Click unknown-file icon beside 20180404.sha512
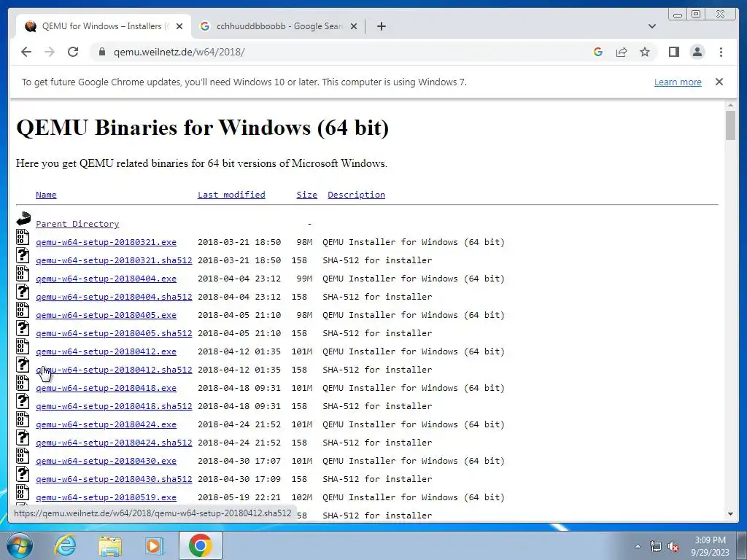This screenshot has width=747, height=560. point(23,292)
